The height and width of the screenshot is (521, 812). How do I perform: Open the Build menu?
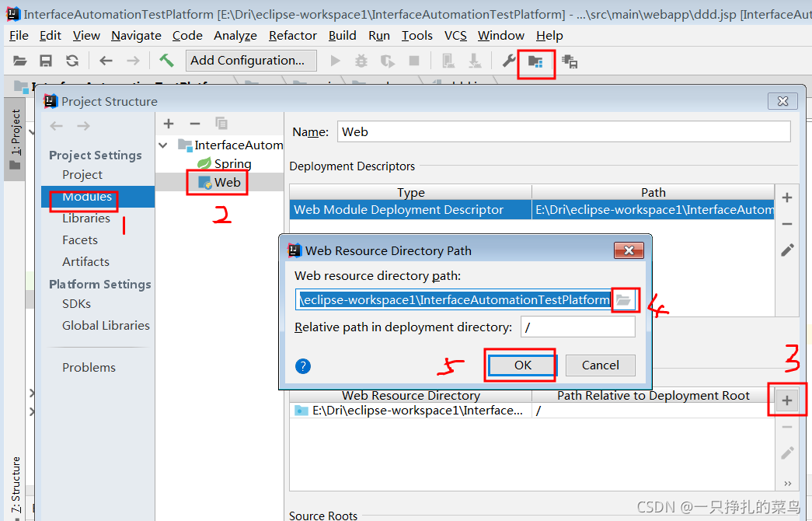(343, 36)
